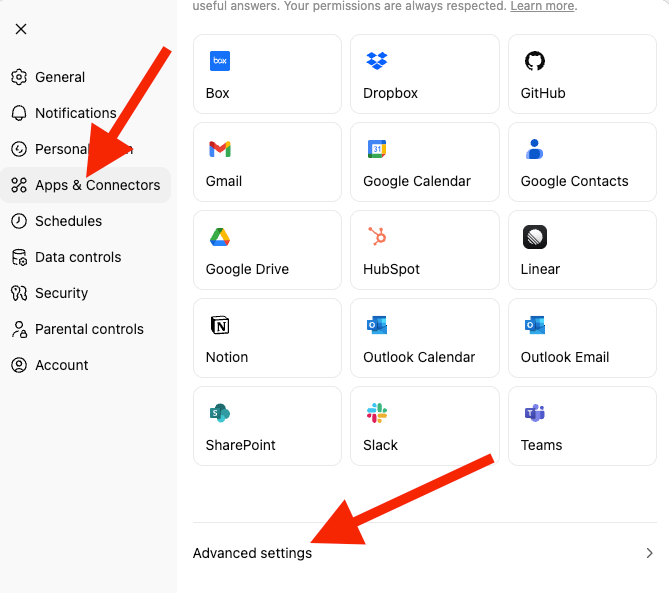Screen dimensions: 669x593
Task: Click the Google Calendar connector card
Action: click(425, 163)
